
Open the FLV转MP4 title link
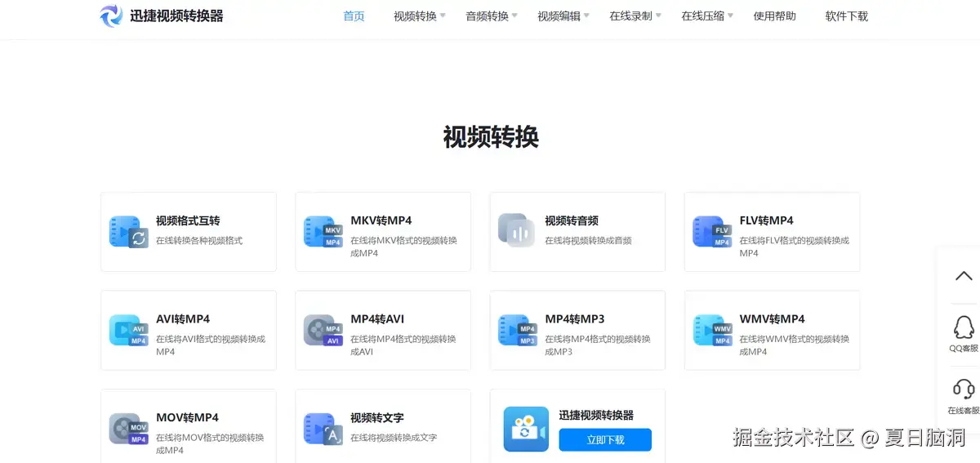coord(766,220)
